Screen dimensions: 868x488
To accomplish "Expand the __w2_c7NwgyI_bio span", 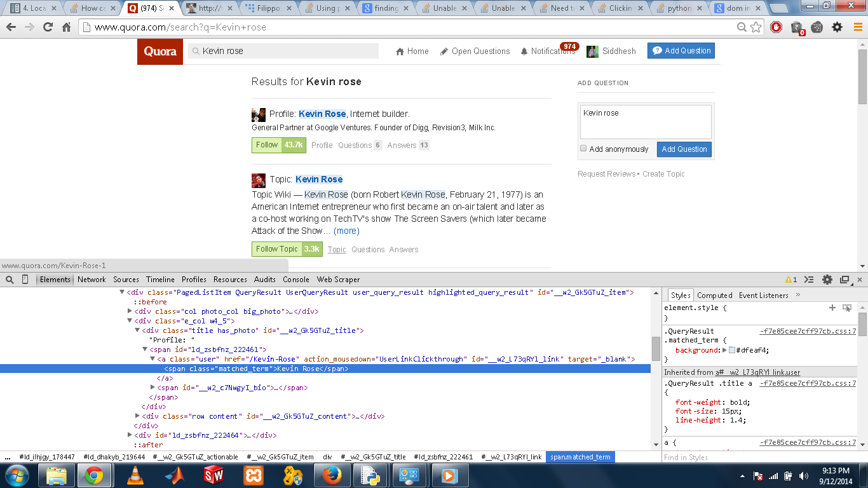I will click(x=153, y=388).
